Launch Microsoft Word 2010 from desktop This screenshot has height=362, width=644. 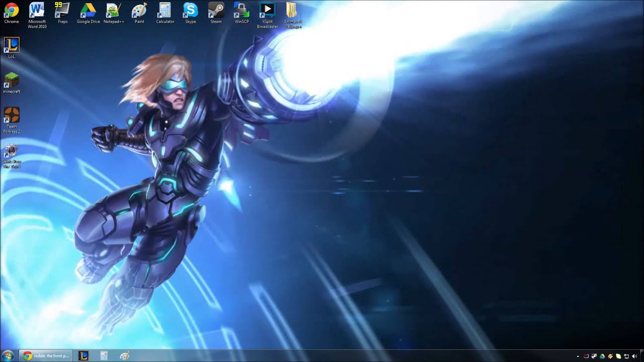[x=37, y=16]
